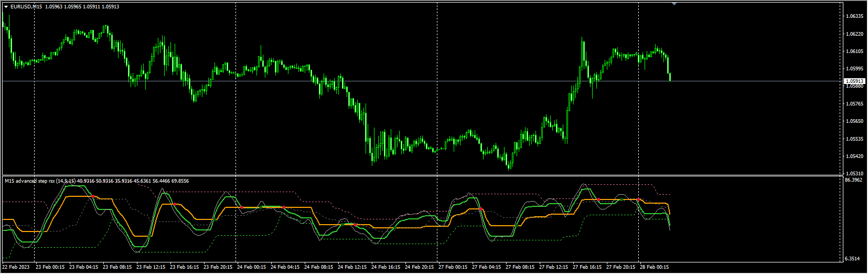Click the current price label 1.05913

point(854,81)
